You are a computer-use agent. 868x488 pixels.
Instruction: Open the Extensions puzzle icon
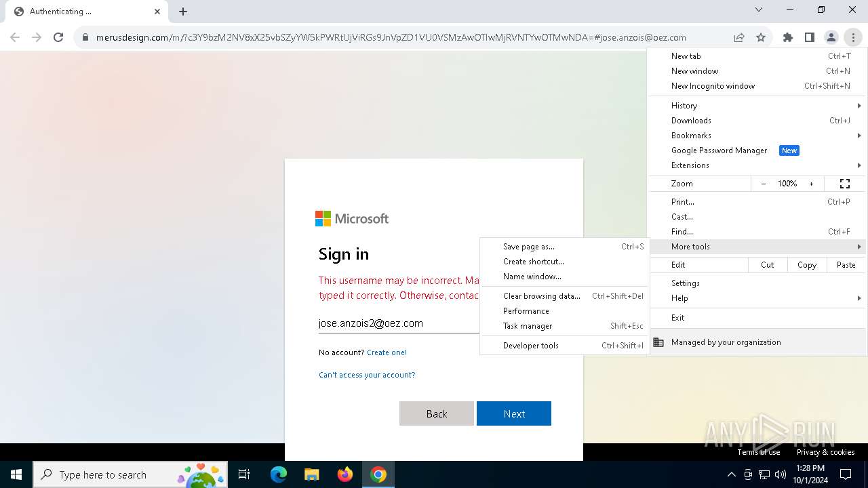[788, 37]
